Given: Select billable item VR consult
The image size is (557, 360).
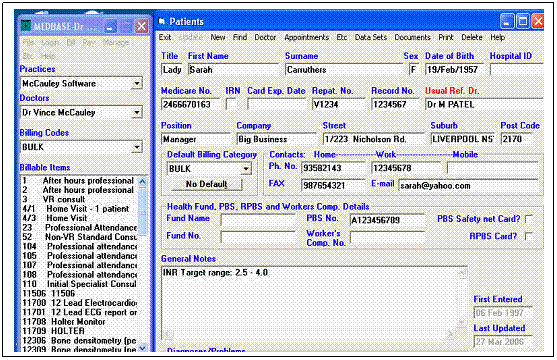Looking at the screenshot, I should (x=78, y=199).
